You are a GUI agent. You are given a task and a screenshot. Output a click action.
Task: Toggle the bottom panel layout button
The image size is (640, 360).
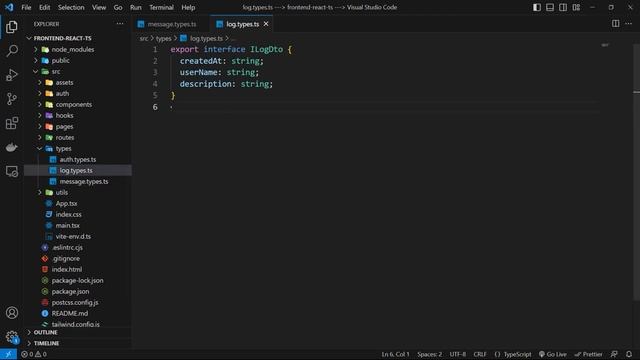550,7
